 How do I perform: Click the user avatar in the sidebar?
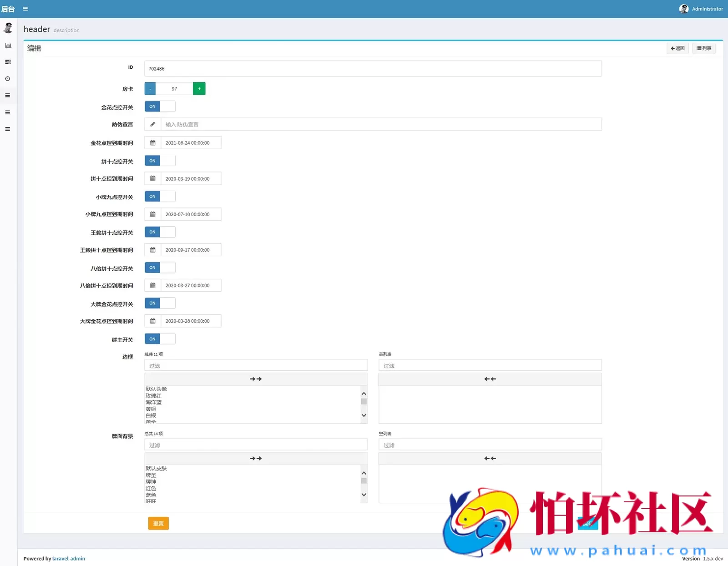(8, 28)
